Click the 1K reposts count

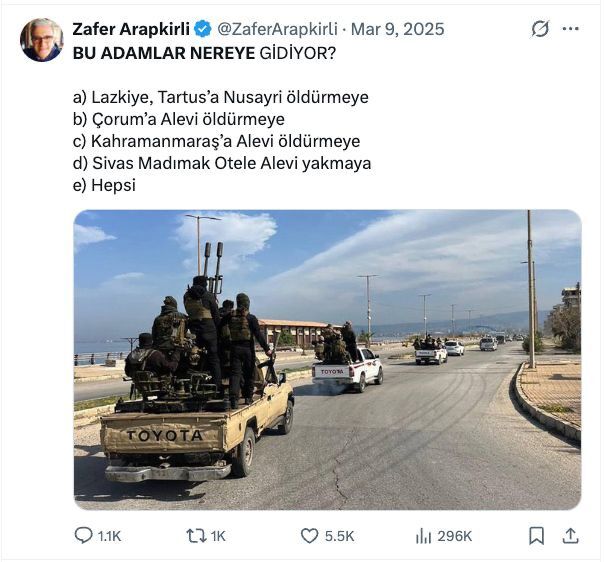pos(218,536)
